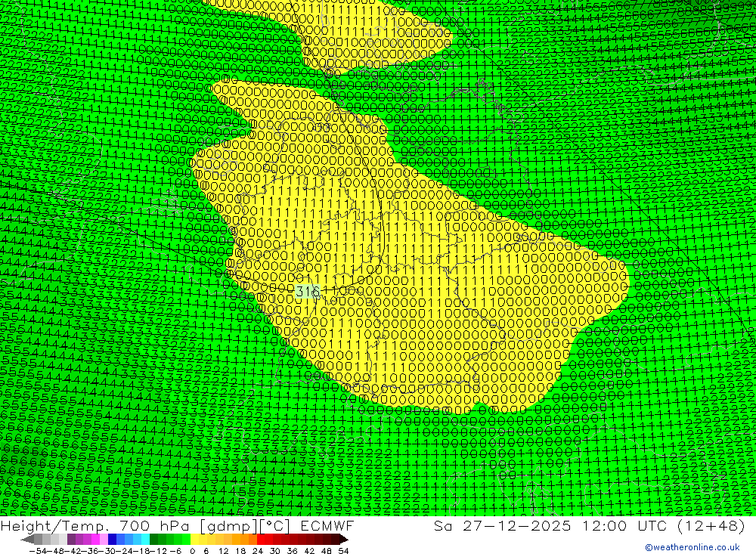Click the left gray arrow end of legend
The width and height of the screenshot is (756, 554).
tap(27, 540)
